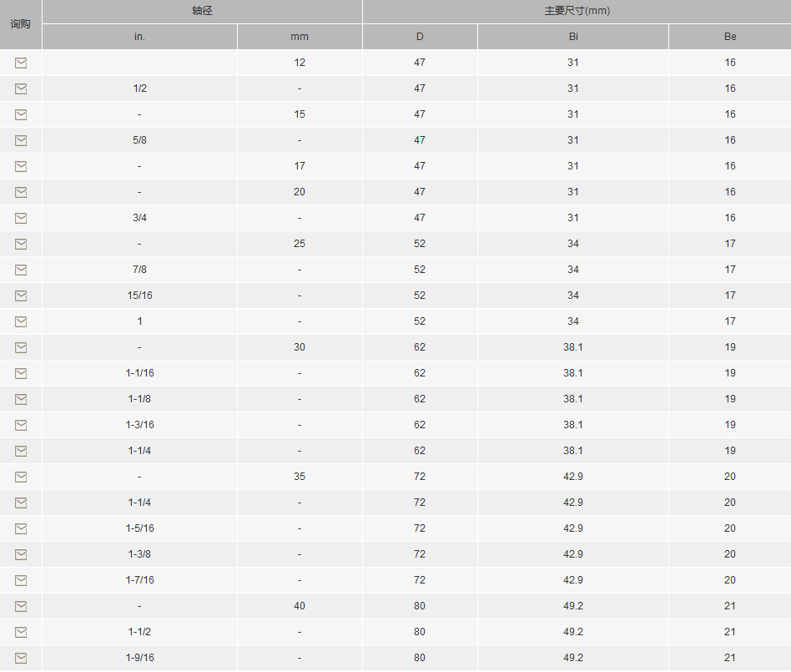Open inquiry envelope for 1-5/16 inch row
The image size is (791, 672).
point(21,528)
